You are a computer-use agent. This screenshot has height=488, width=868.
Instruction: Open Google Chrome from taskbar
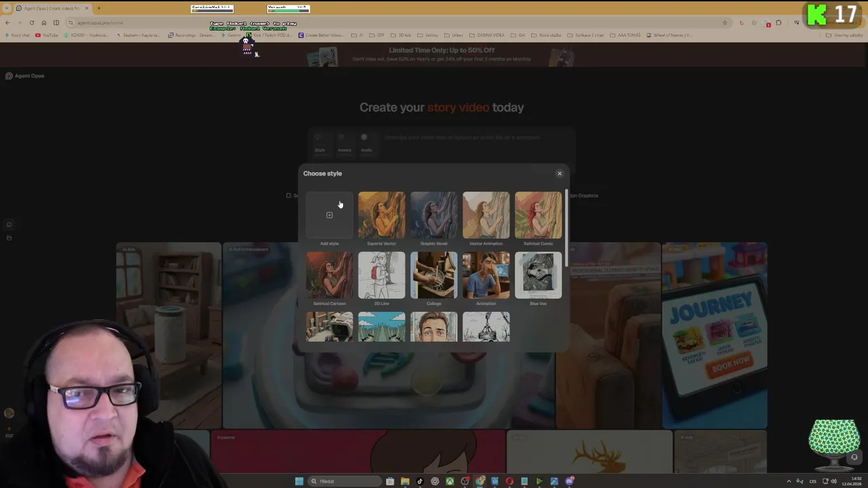[x=479, y=481]
